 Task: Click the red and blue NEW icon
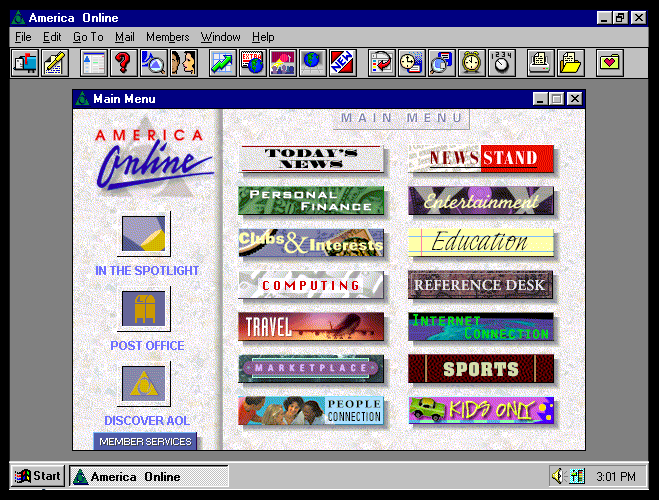pyautogui.click(x=343, y=63)
